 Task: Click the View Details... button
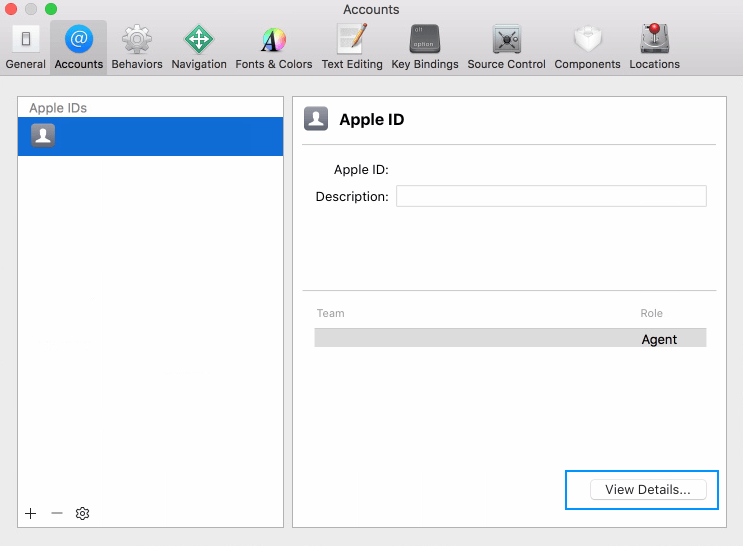[x=647, y=490]
